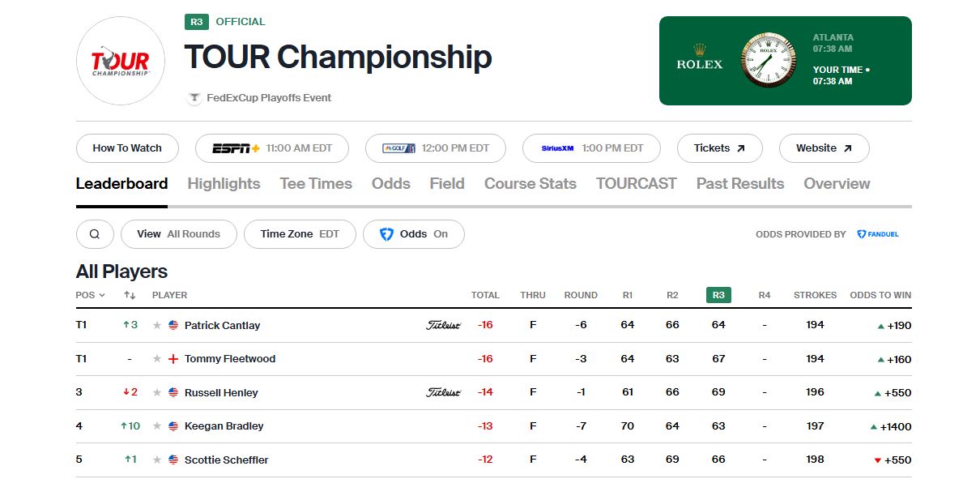This screenshot has height=496, width=980.
Task: Click the Rolex green clock banner
Action: coord(786,61)
